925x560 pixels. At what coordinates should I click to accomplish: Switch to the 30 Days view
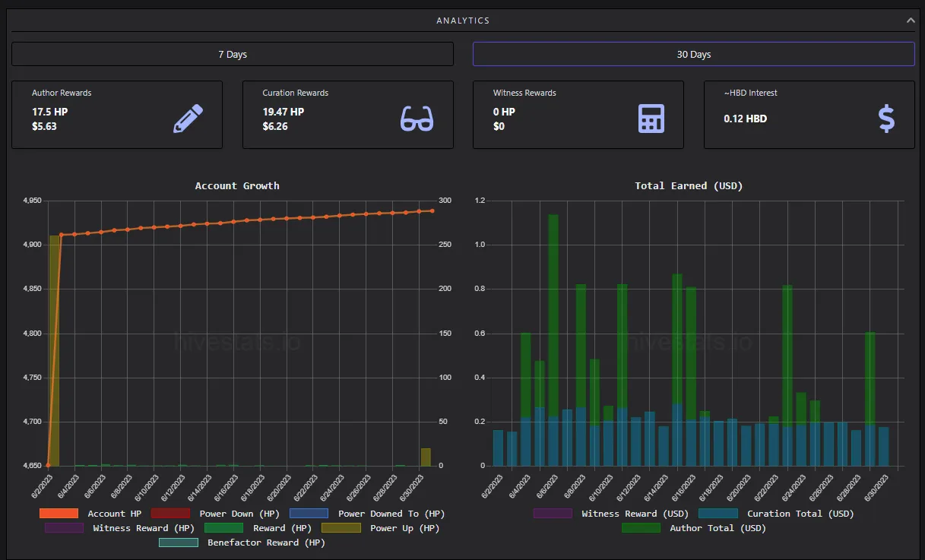coord(693,54)
